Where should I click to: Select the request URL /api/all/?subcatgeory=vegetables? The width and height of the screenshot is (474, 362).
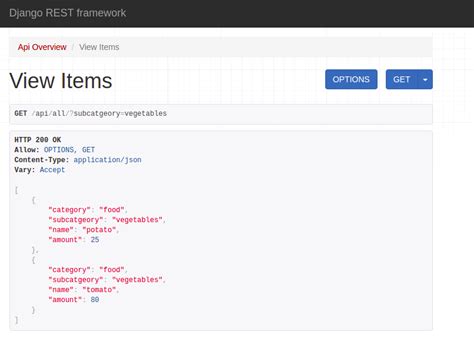pos(99,113)
